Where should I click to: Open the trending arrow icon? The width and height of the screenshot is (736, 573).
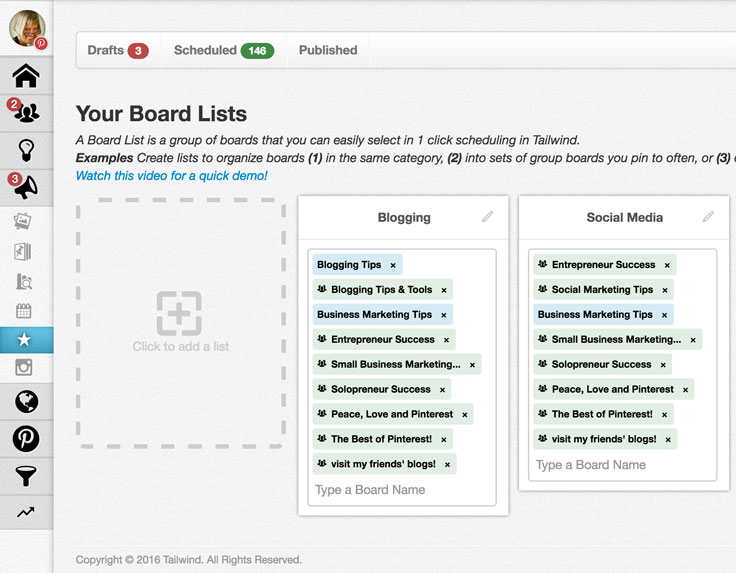(x=26, y=512)
